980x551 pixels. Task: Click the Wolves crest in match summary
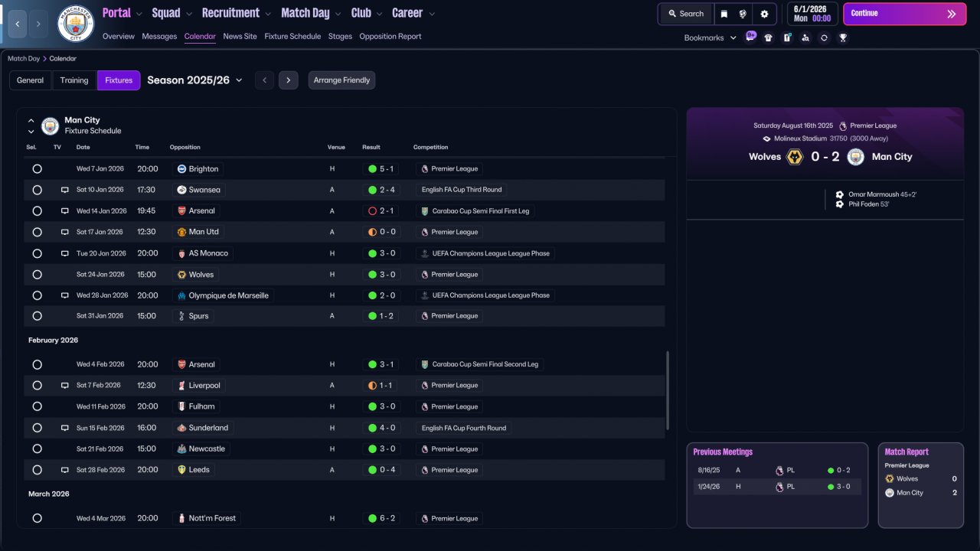[x=795, y=157]
